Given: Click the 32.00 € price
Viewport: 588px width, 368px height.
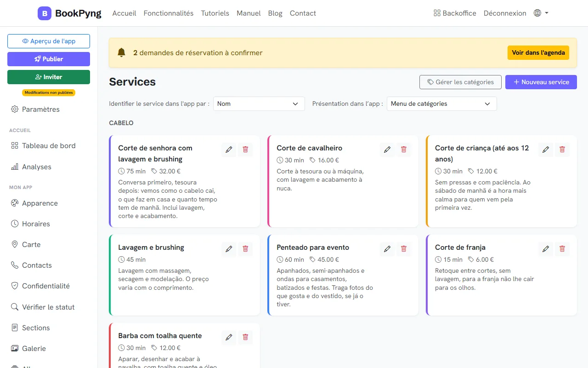Looking at the screenshot, I should [166, 171].
